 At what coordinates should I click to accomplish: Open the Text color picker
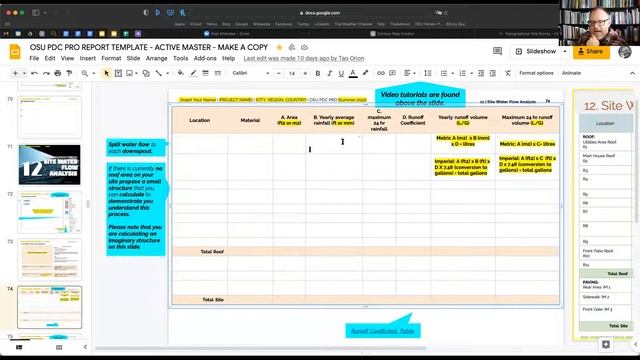tap(353, 73)
